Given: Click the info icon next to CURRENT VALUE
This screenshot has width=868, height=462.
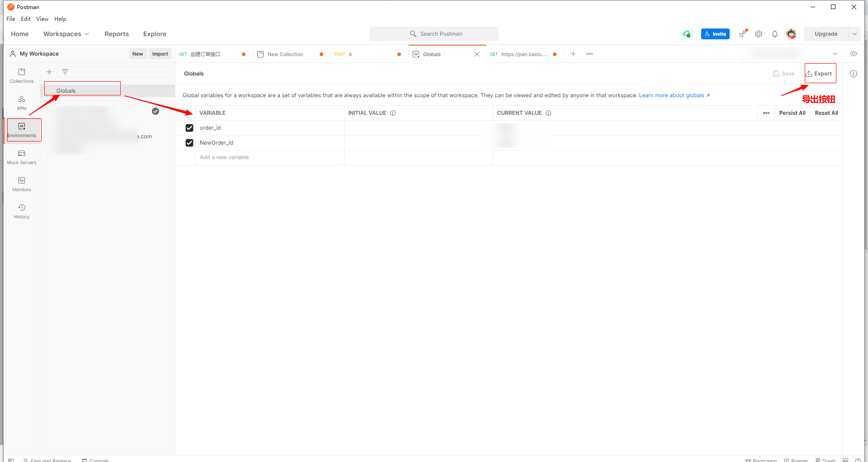Looking at the screenshot, I should [548, 113].
